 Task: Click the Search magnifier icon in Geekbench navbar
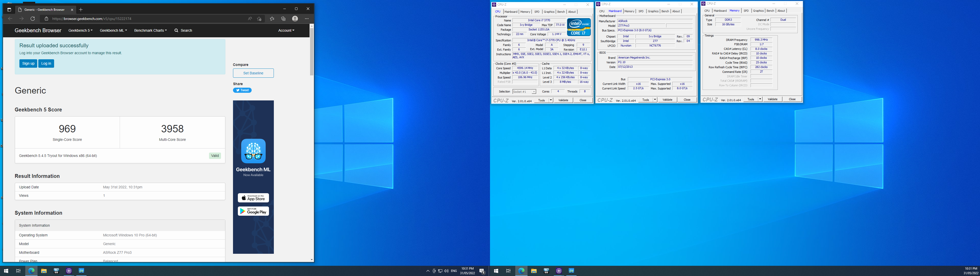176,30
